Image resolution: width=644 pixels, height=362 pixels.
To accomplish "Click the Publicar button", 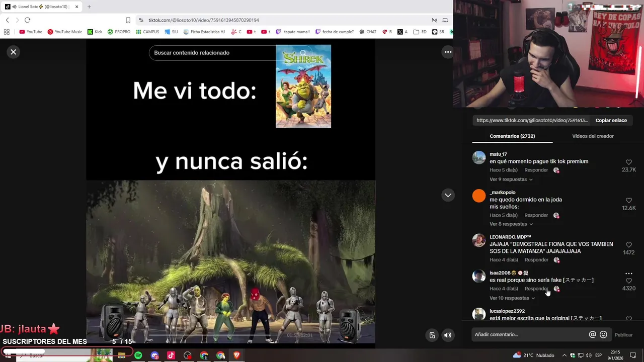I will (x=623, y=335).
